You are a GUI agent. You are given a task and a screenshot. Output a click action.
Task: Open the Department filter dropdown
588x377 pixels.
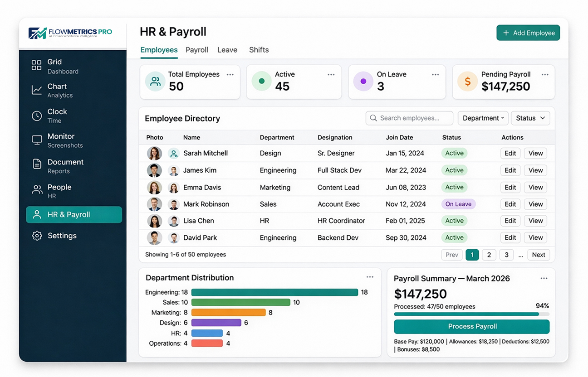click(x=483, y=118)
